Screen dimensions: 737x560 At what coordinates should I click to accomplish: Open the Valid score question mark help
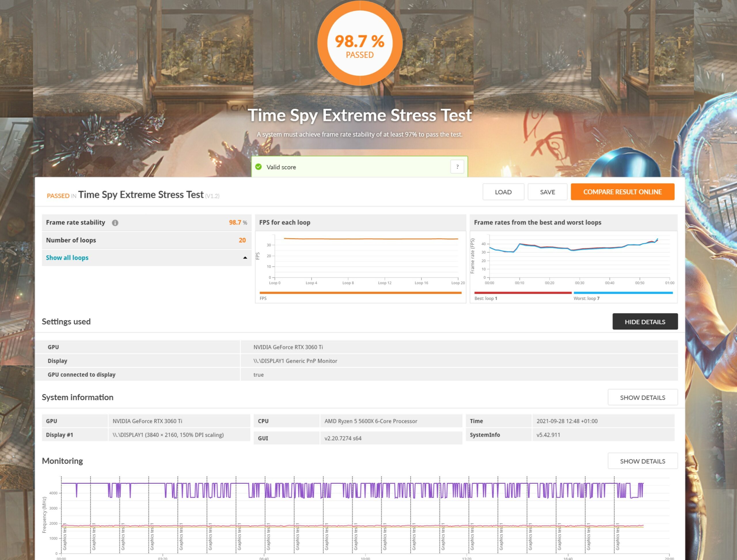pyautogui.click(x=457, y=166)
